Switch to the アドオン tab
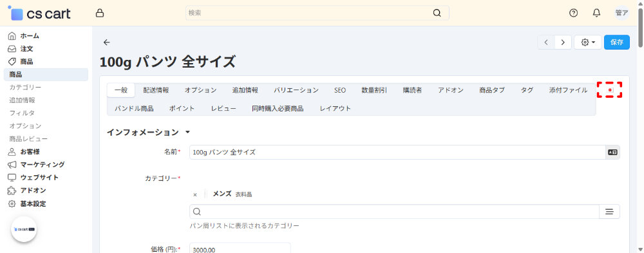This screenshot has width=644, height=253. coord(451,90)
